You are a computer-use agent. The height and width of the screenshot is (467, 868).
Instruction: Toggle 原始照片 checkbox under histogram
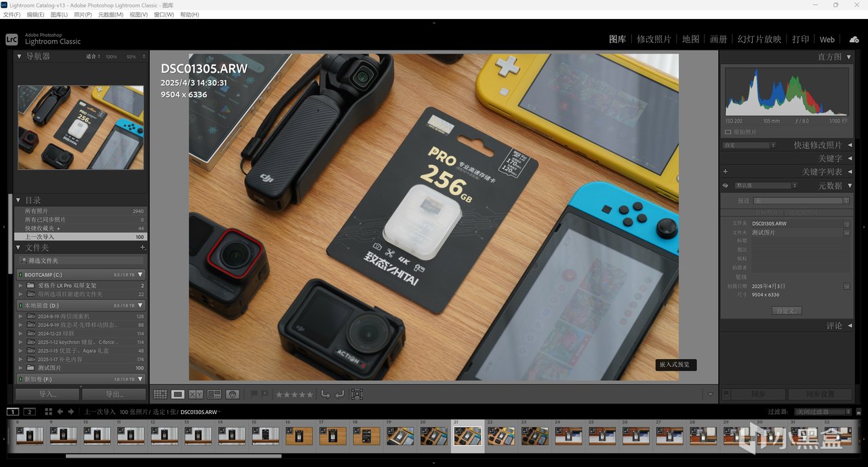[728, 132]
